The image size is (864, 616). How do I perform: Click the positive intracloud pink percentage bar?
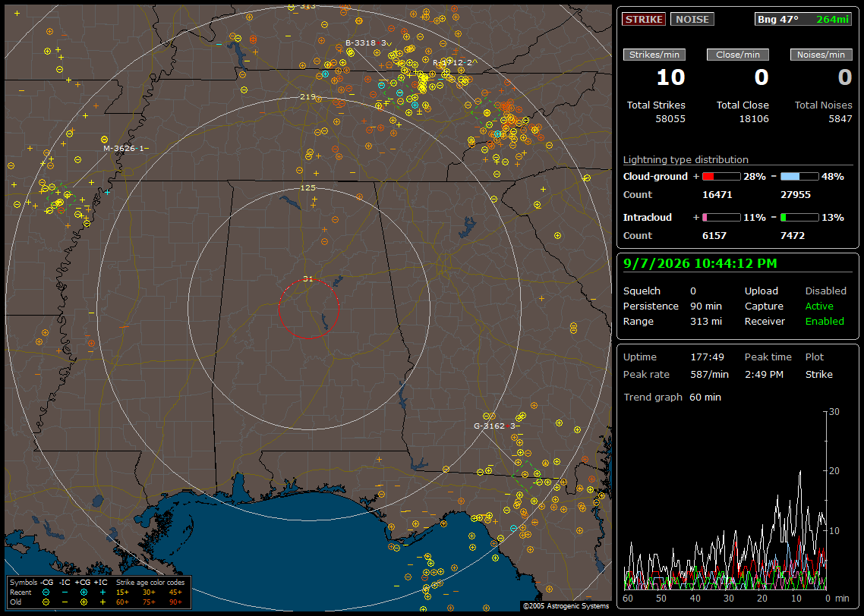[721, 218]
